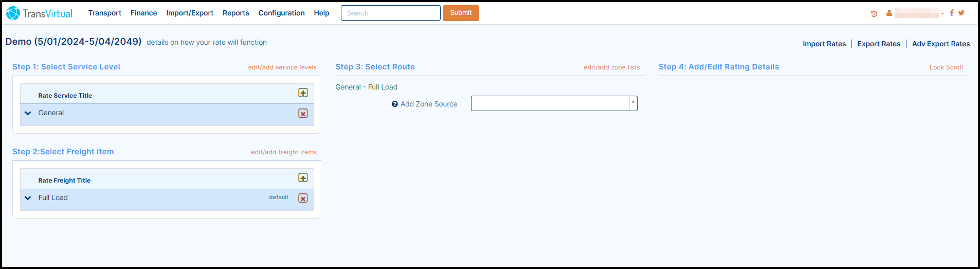This screenshot has width=980, height=269.
Task: Open the Transport menu
Action: click(105, 13)
